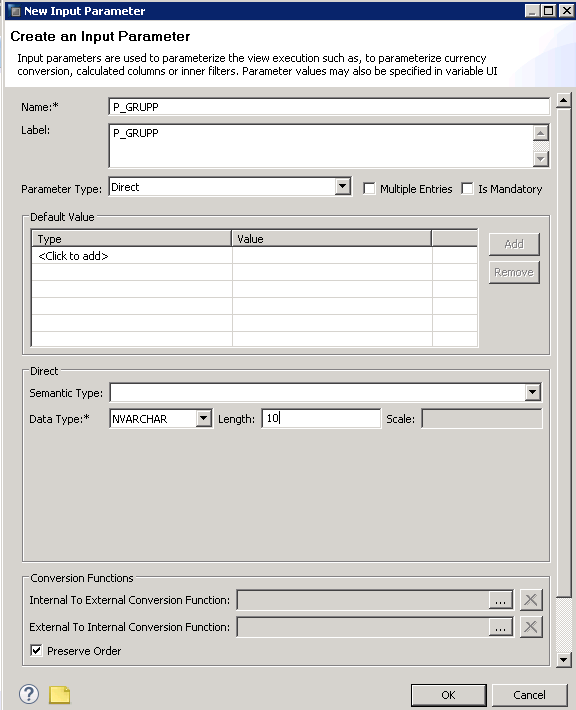Clear Internal To External Conversion Function with X
The width and height of the screenshot is (576, 710).
pos(531,600)
